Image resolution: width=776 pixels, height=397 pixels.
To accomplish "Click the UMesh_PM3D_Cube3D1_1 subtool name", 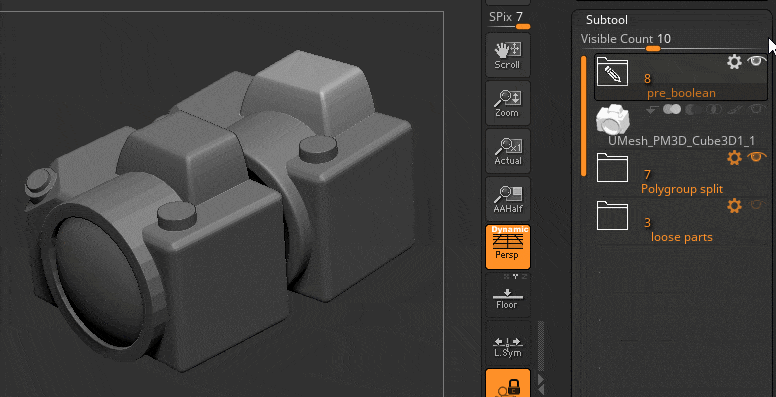I will [x=681, y=141].
